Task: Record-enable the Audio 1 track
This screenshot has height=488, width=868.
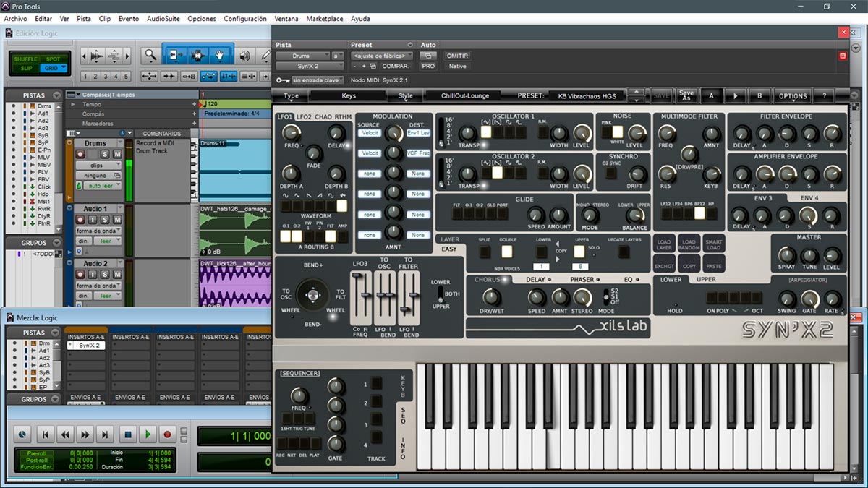Action: (x=81, y=220)
